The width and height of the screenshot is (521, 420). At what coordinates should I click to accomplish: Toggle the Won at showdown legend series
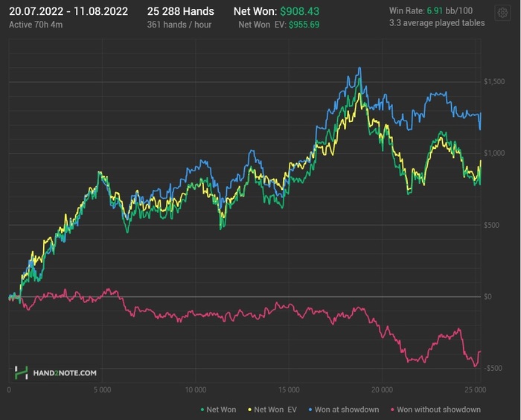pos(344,410)
